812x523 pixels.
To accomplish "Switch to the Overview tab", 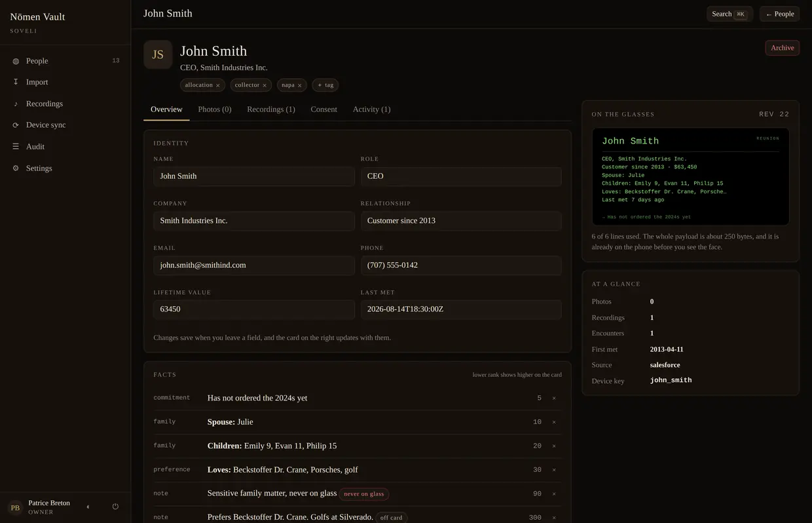I will pos(166,109).
